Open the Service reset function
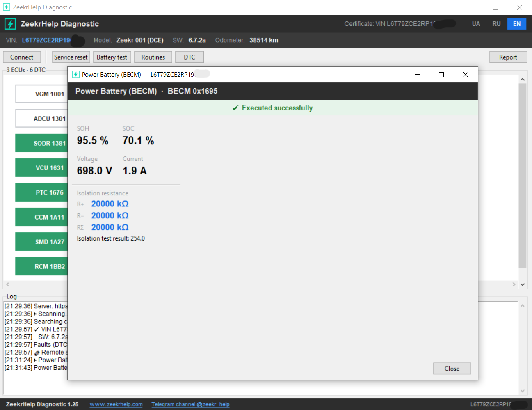Image resolution: width=532 pixels, height=410 pixels. (71, 57)
